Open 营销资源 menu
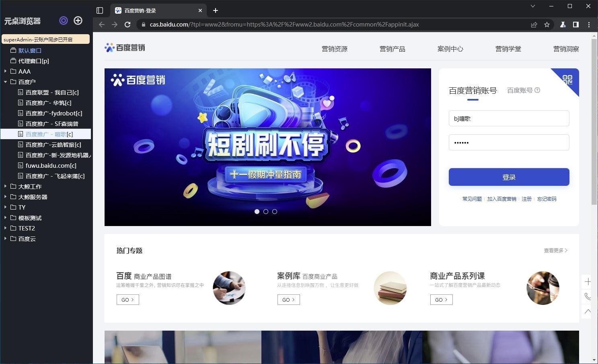Screen dimensions: 598x364 click(335, 49)
